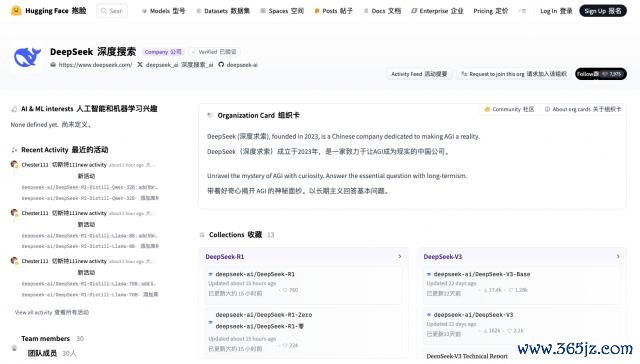
Task: Open the DeepSeek-V3 Technical Report item
Action: [467, 356]
